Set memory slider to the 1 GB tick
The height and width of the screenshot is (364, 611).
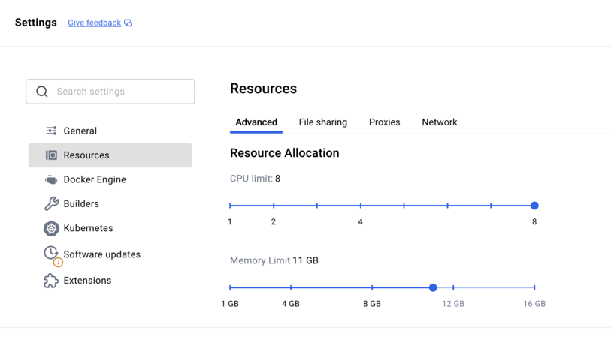pos(230,287)
